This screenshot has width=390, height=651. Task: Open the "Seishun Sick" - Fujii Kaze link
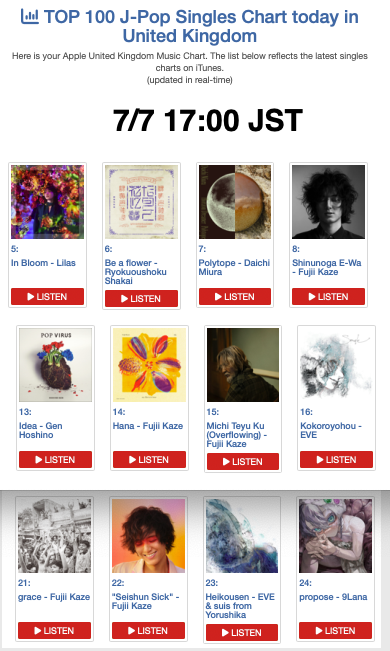point(145,601)
